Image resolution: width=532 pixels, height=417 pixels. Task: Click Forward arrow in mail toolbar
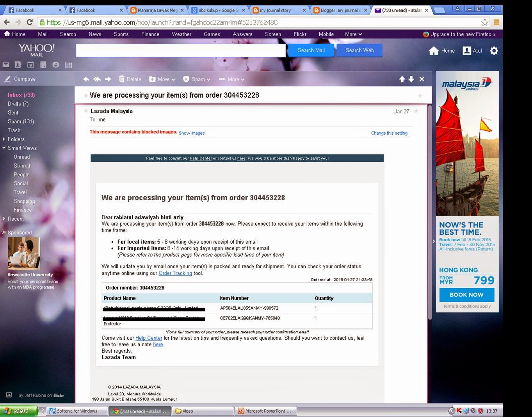(108, 79)
